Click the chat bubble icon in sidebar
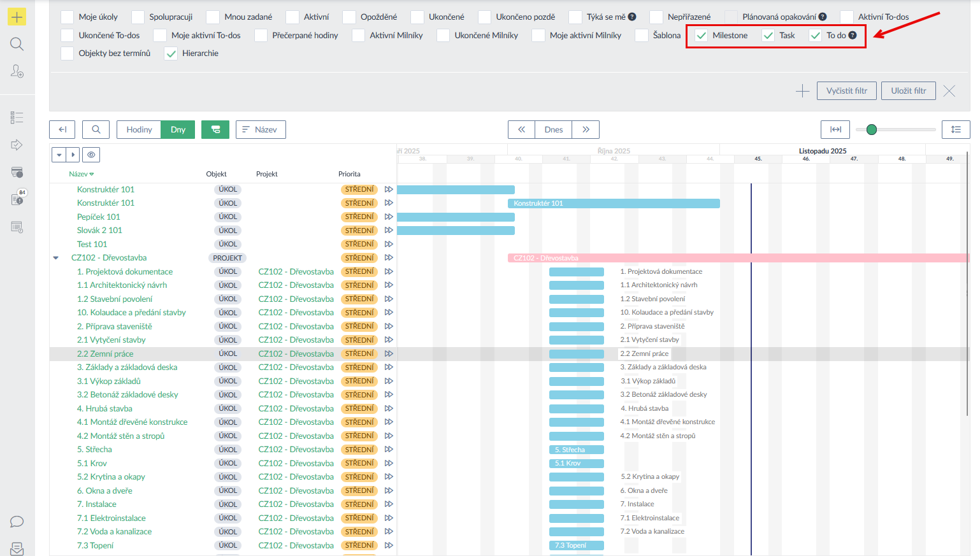Viewport: 980px width, 556px height. click(17, 522)
